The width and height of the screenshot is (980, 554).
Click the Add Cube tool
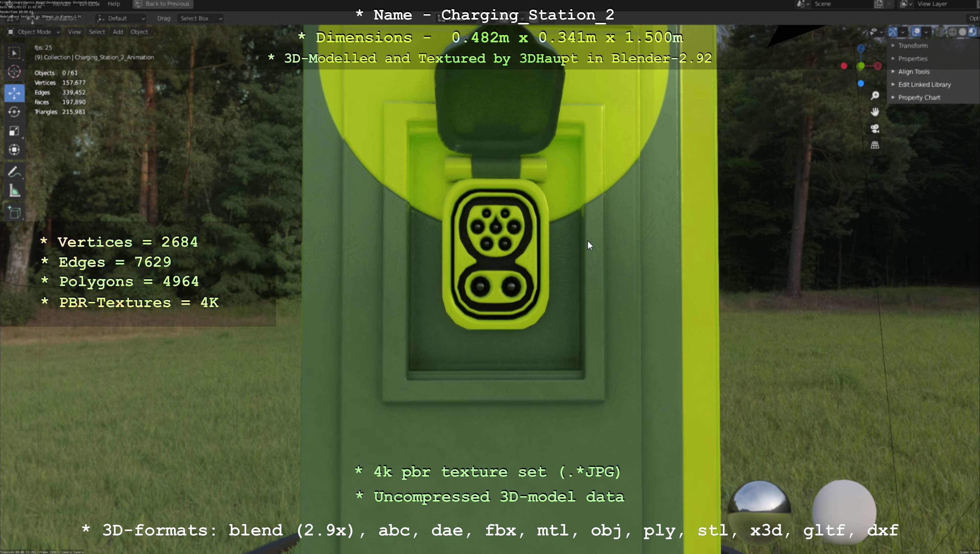pos(14,213)
